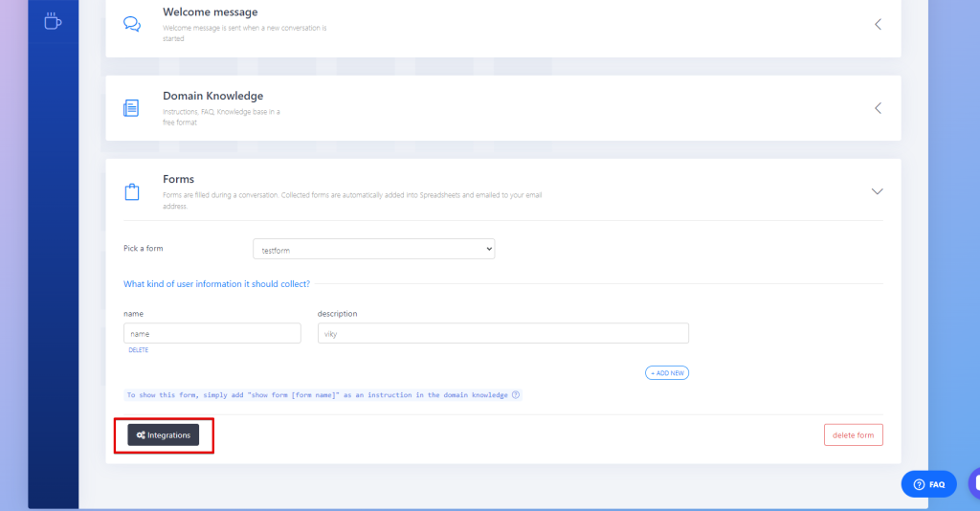Click the red delete form button
Screen dimensions: 980x511
(853, 435)
